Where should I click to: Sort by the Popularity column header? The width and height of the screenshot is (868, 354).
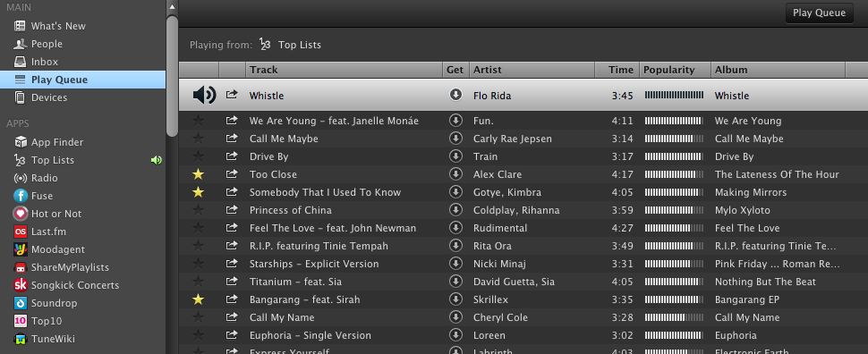(x=675, y=70)
